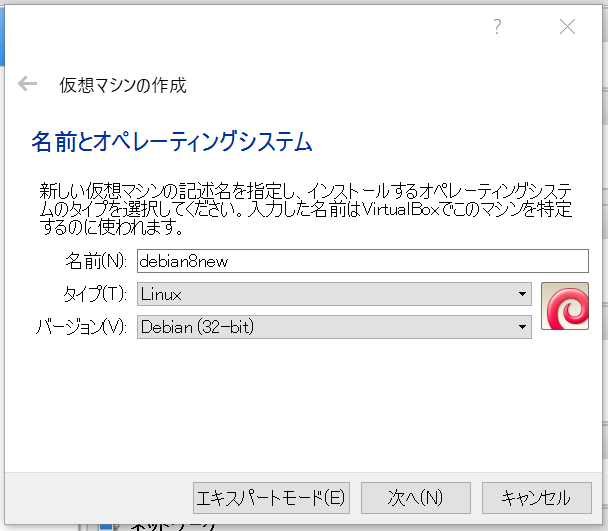This screenshot has height=531, width=608.
Task: Click the description paragraph mentioning VirtualBox
Action: 305,208
